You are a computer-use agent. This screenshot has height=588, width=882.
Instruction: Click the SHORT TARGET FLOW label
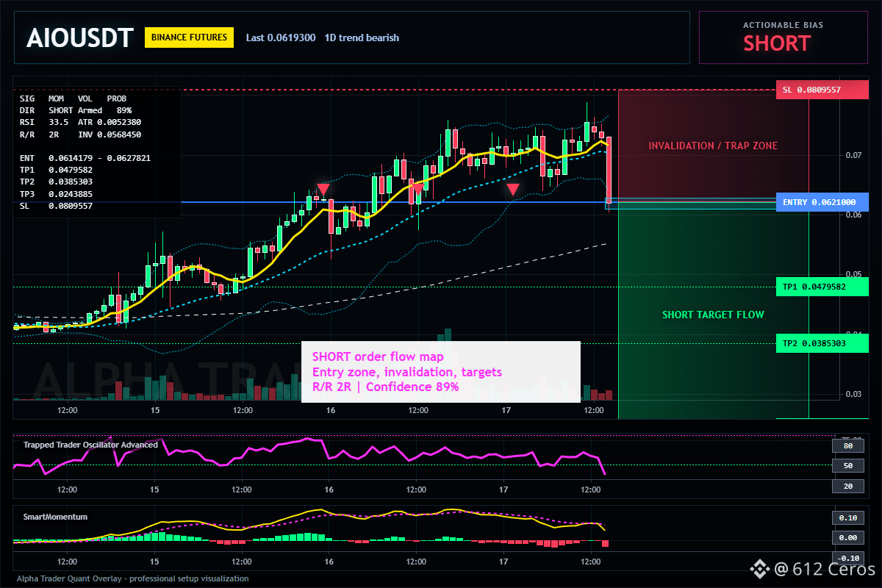(x=713, y=315)
